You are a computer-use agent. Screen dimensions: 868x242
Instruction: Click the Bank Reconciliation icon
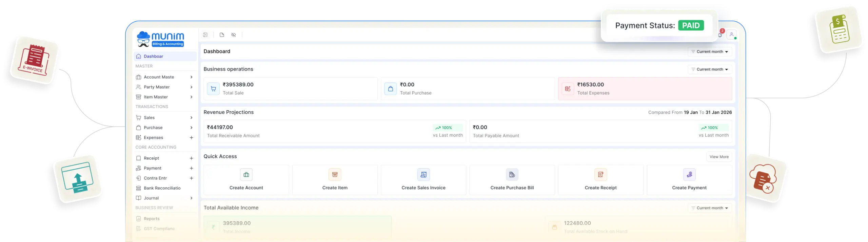point(138,188)
